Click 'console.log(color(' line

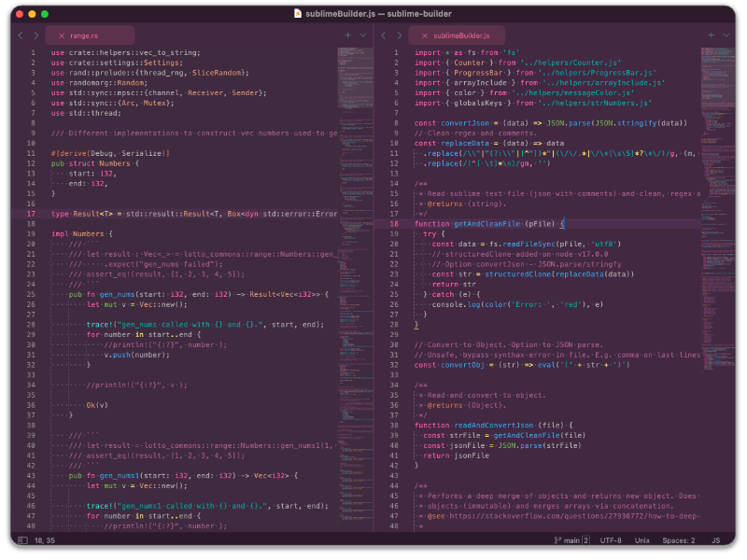coord(517,304)
